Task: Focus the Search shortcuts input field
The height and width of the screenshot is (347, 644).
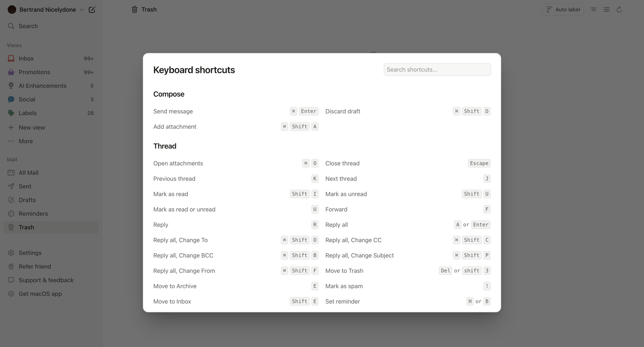Action: pos(437,69)
